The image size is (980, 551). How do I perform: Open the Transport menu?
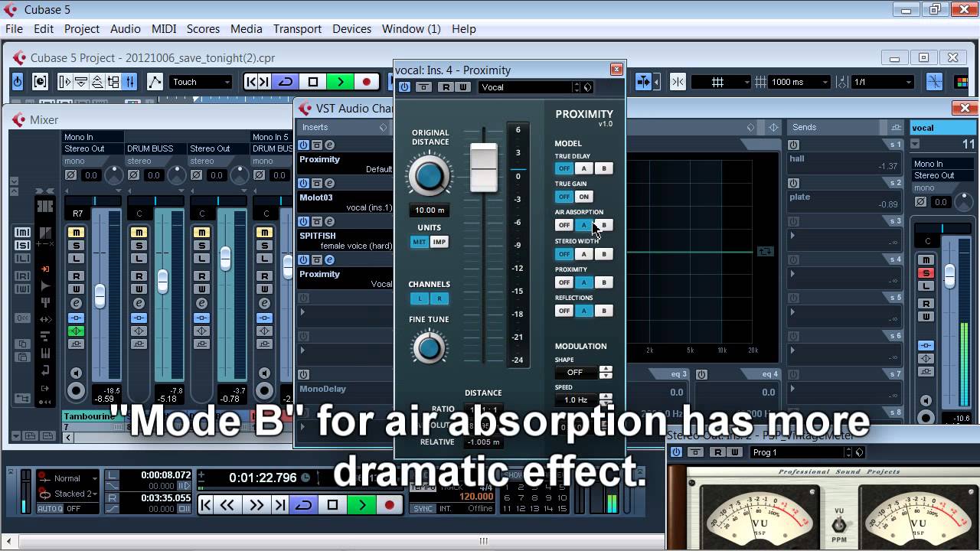[297, 28]
